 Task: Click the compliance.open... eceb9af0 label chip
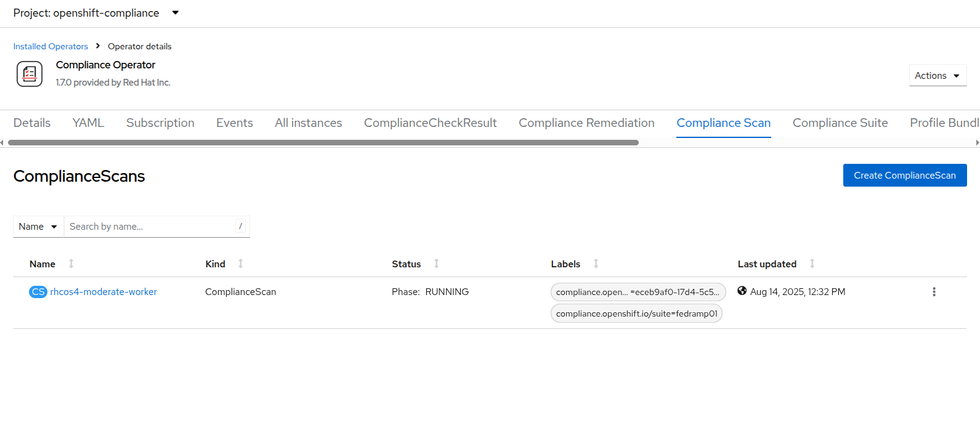click(x=638, y=292)
